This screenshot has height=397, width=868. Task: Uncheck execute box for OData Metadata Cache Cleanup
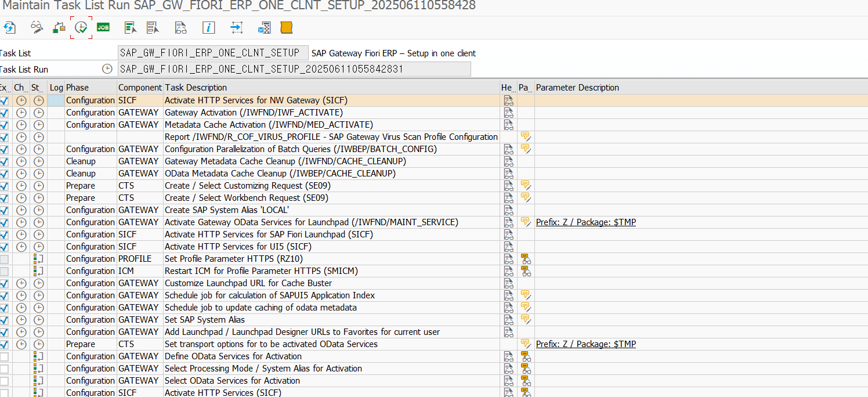click(4, 174)
